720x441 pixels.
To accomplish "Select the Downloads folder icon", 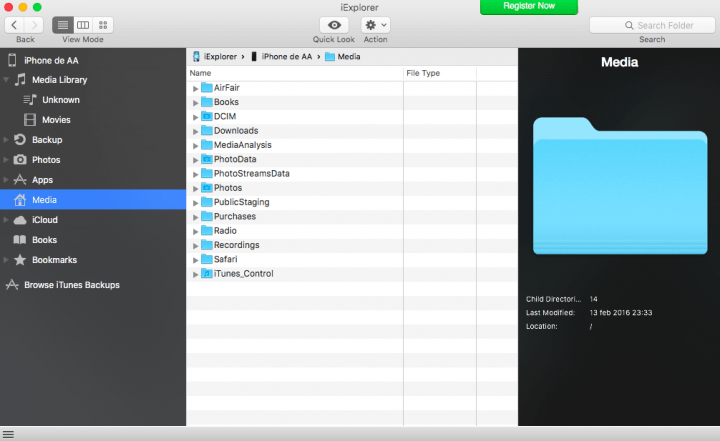I will (x=207, y=130).
